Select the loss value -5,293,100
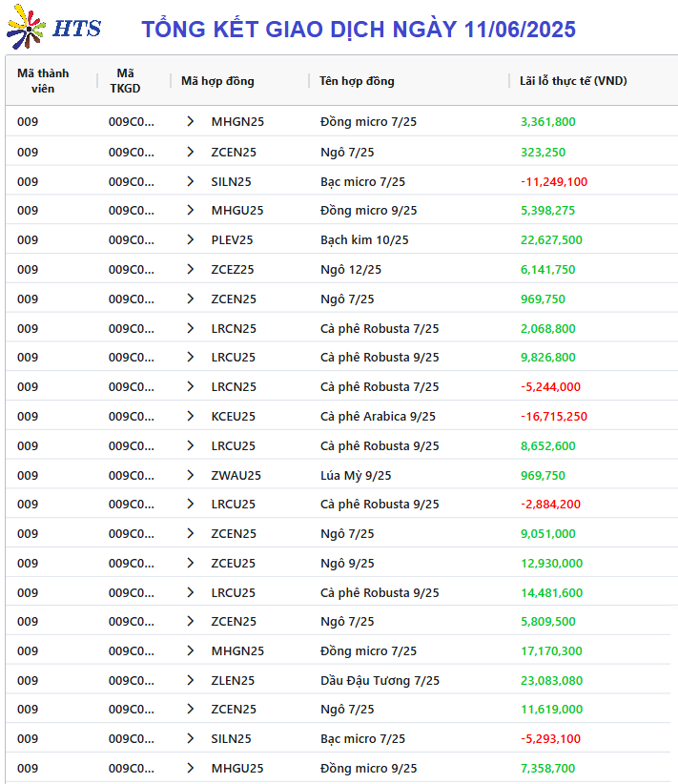This screenshot has width=678, height=784. tap(550, 738)
